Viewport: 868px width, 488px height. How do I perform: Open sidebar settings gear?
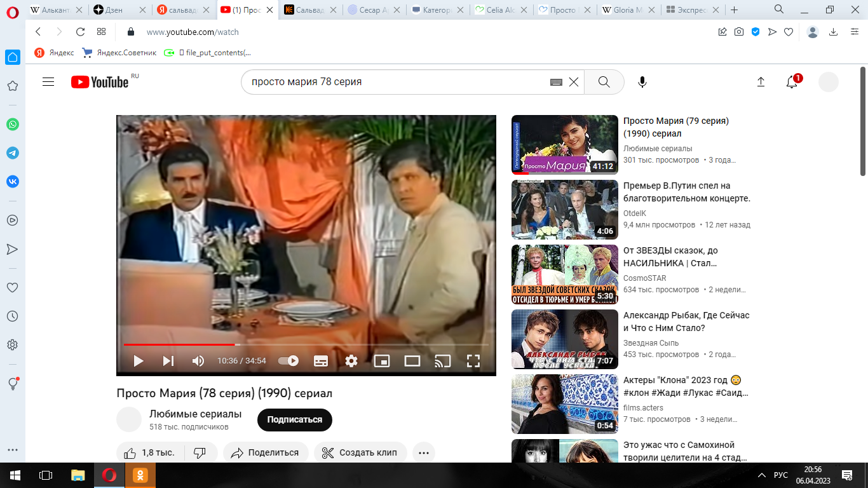coord(12,345)
